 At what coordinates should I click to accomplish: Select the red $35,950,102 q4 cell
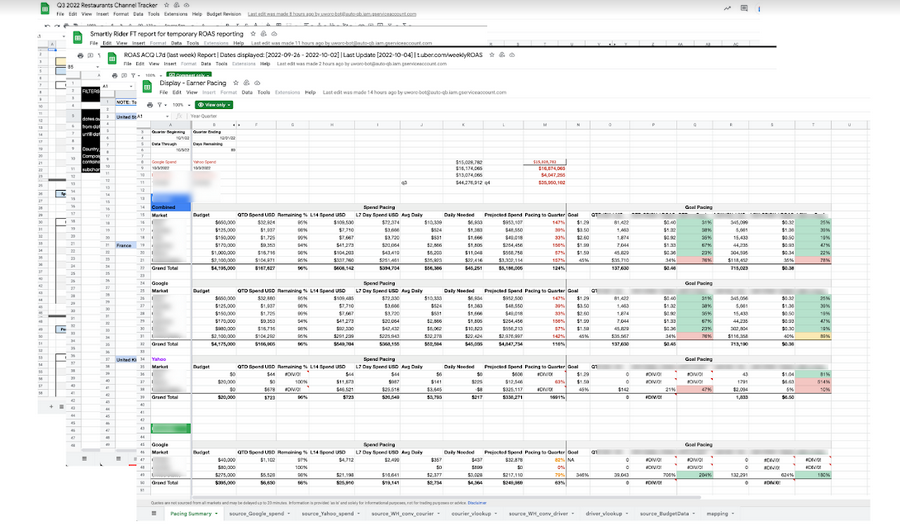544,182
